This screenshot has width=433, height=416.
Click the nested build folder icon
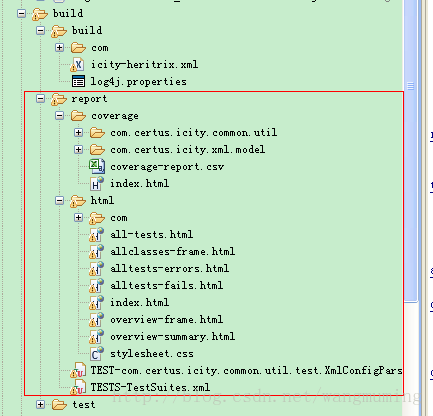[59, 31]
